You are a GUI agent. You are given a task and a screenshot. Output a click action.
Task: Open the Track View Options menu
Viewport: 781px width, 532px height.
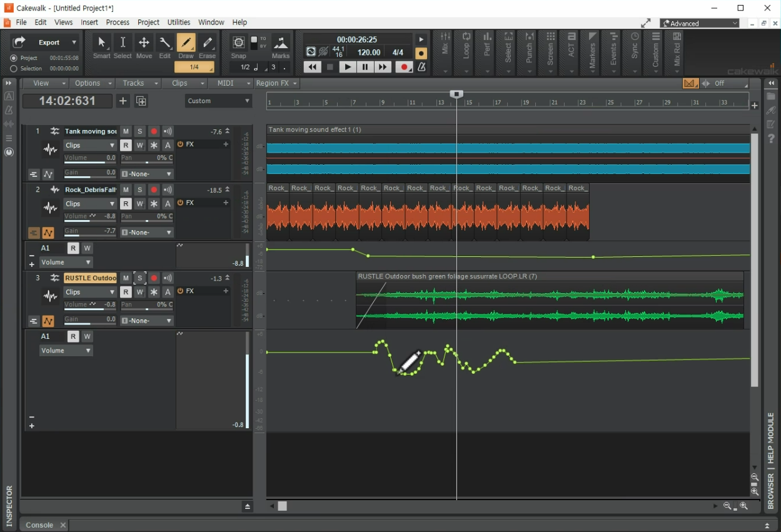(x=92, y=83)
